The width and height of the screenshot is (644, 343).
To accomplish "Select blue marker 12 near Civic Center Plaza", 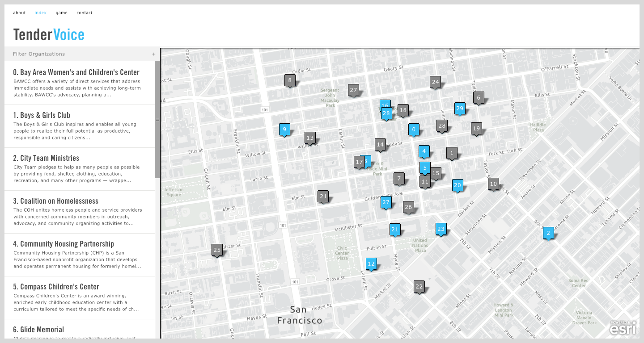I will click(371, 264).
